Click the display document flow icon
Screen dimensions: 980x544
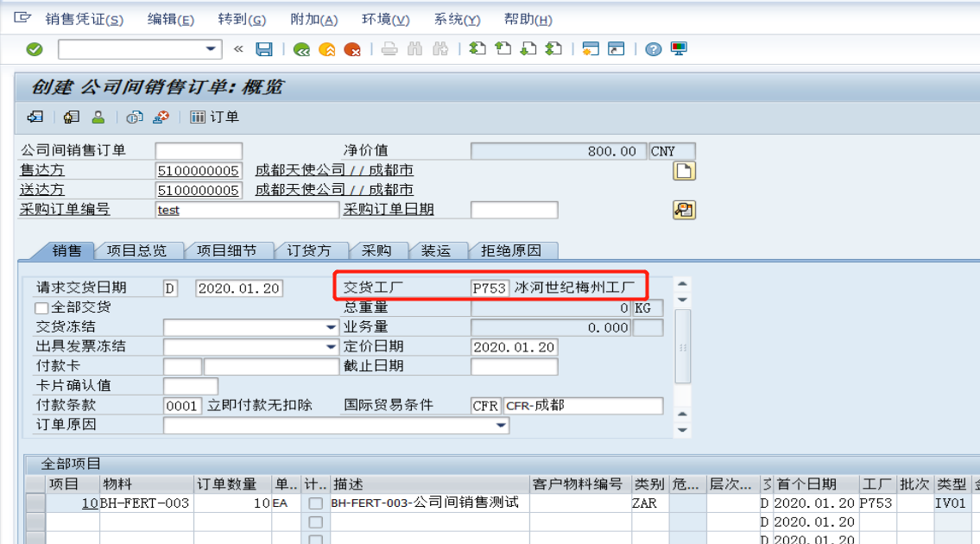[x=35, y=117]
